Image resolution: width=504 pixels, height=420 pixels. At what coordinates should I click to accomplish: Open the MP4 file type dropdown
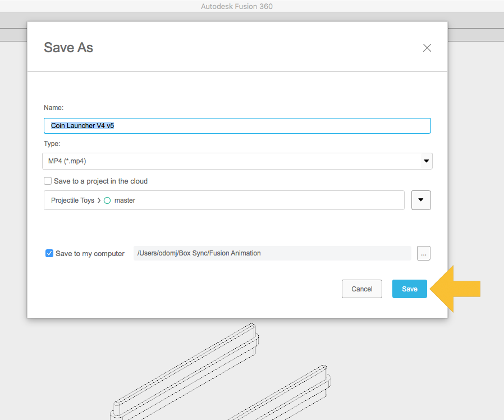point(237,161)
